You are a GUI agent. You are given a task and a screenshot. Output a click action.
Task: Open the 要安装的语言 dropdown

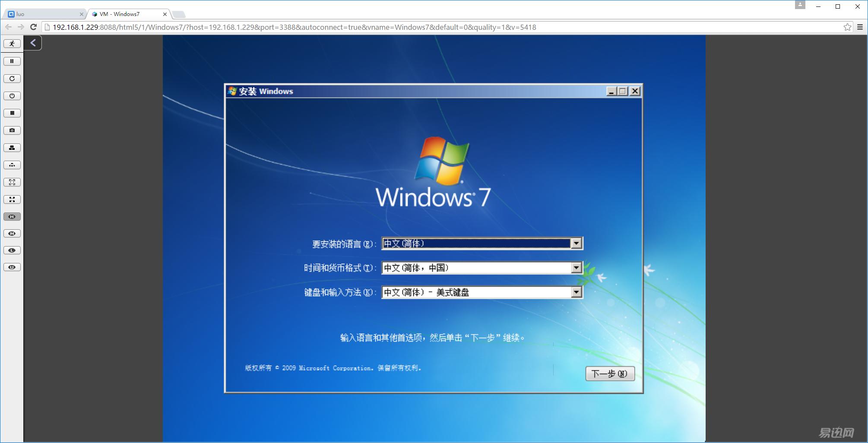576,244
